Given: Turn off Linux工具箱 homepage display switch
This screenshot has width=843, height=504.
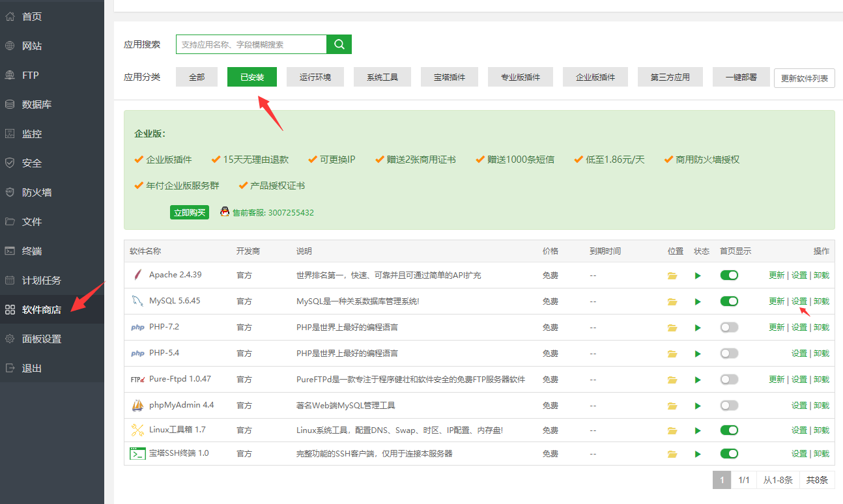Looking at the screenshot, I should [x=729, y=430].
